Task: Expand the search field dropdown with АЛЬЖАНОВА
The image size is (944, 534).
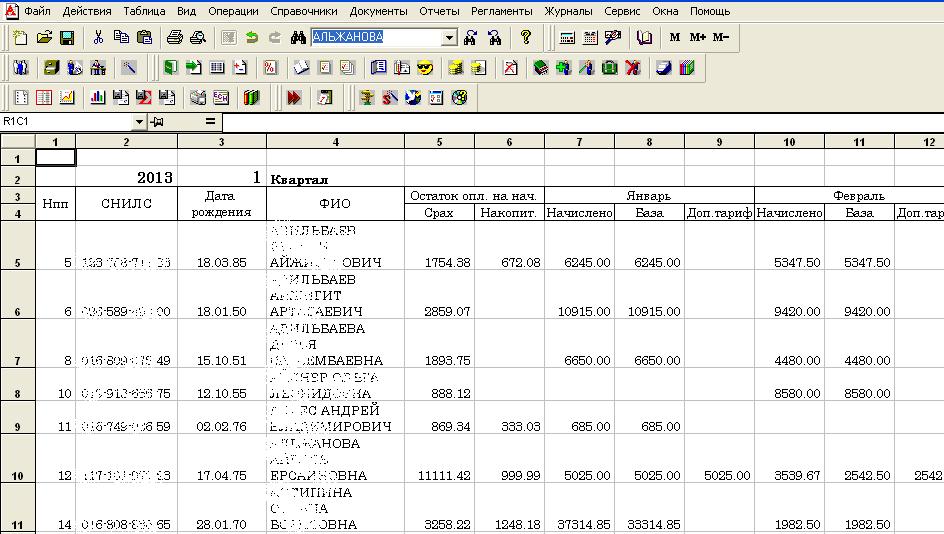Action: [449, 37]
